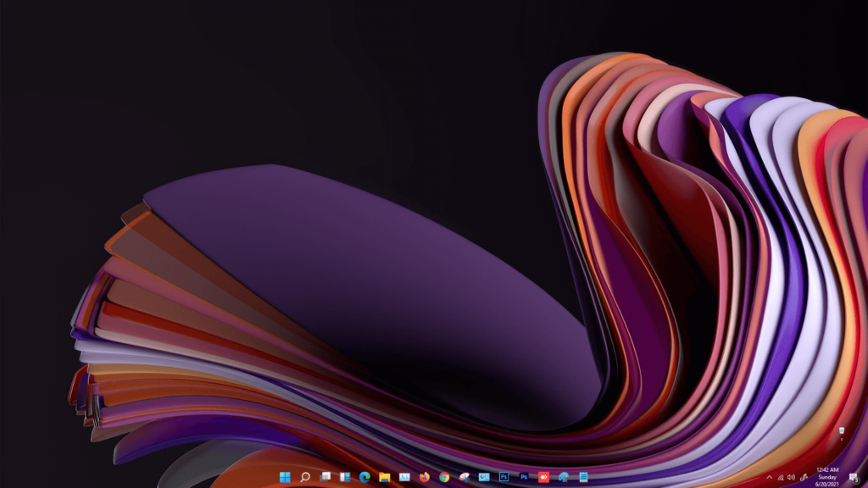Open the light-blue outlined Photoshop icon

tap(504, 477)
